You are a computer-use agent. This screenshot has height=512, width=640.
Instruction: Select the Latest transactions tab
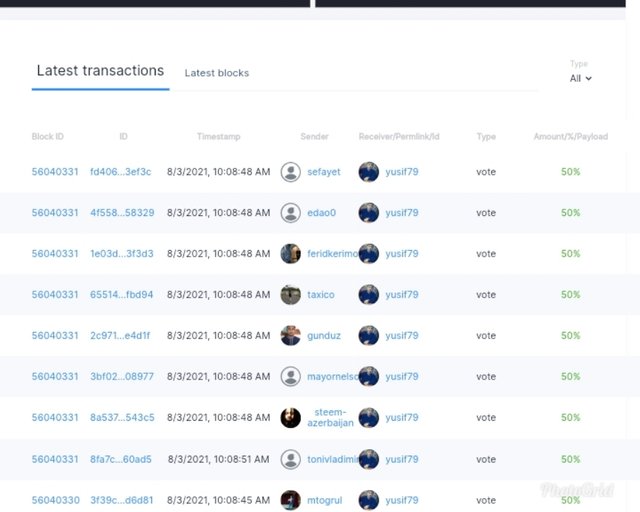[100, 71]
